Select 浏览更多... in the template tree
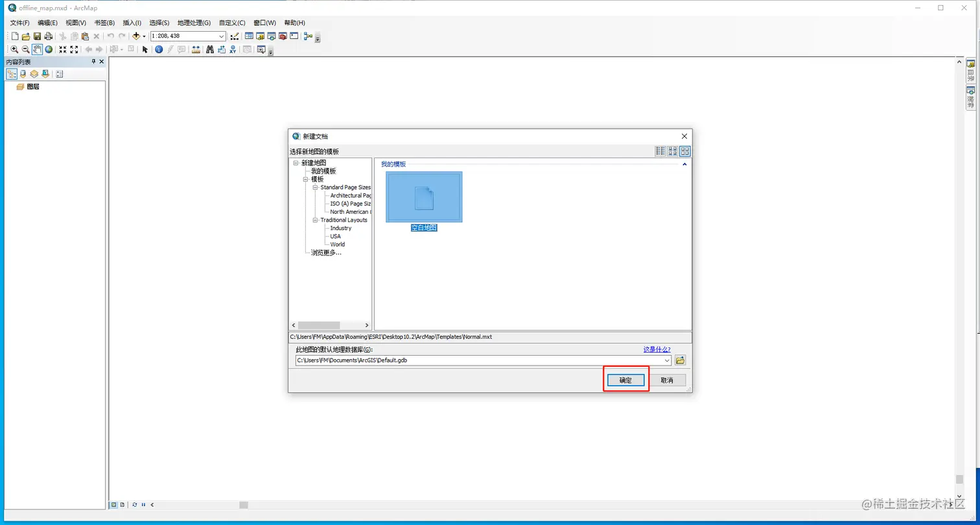980x525 pixels. pos(326,252)
